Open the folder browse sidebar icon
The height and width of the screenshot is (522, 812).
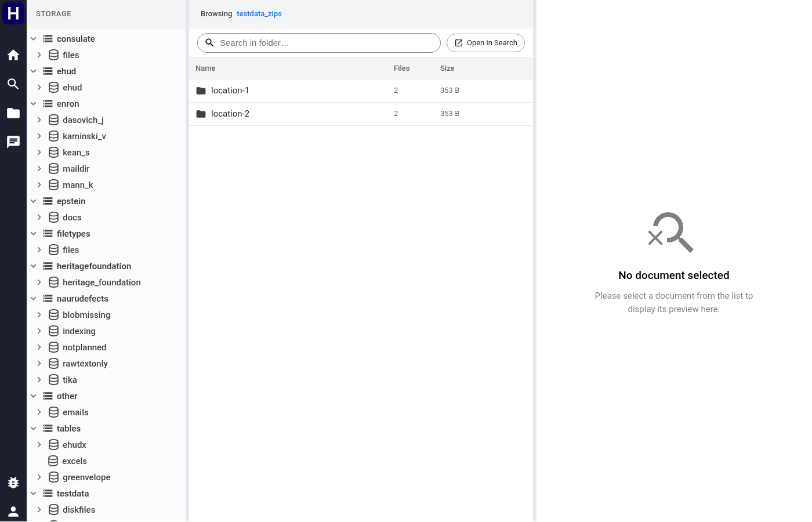pos(13,113)
